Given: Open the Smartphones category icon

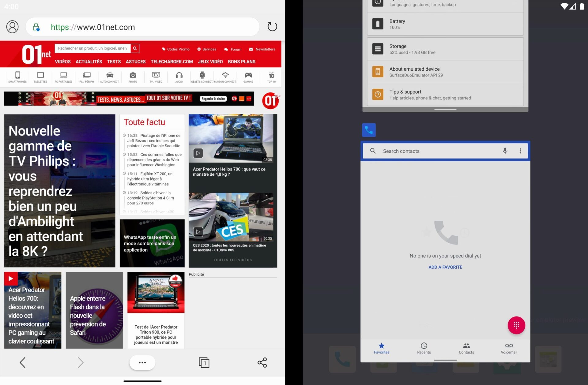Looking at the screenshot, I should (x=17, y=77).
